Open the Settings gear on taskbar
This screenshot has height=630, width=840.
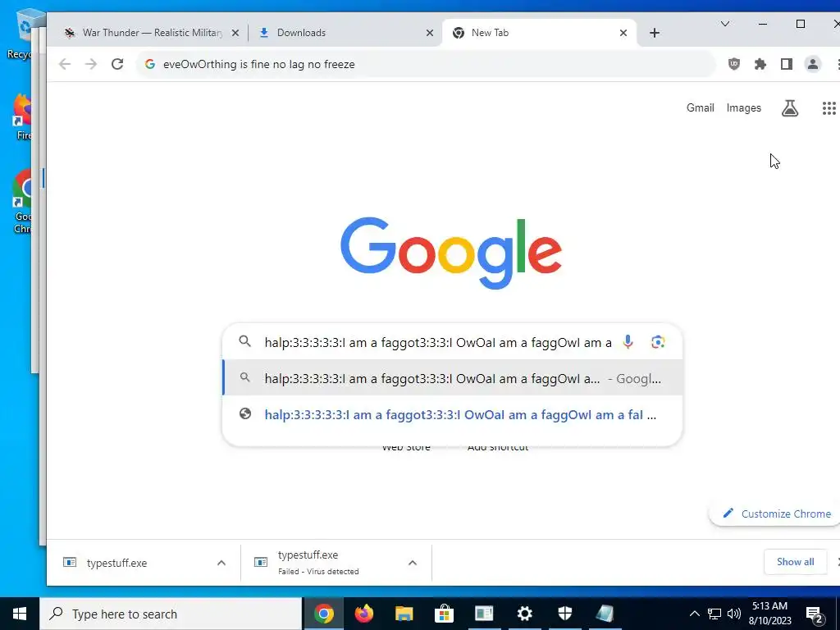click(x=524, y=614)
